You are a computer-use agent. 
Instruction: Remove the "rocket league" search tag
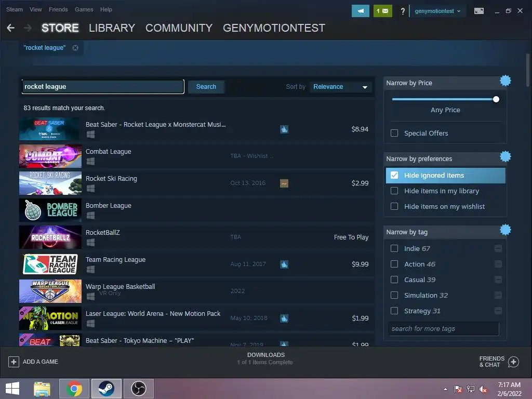[75, 48]
